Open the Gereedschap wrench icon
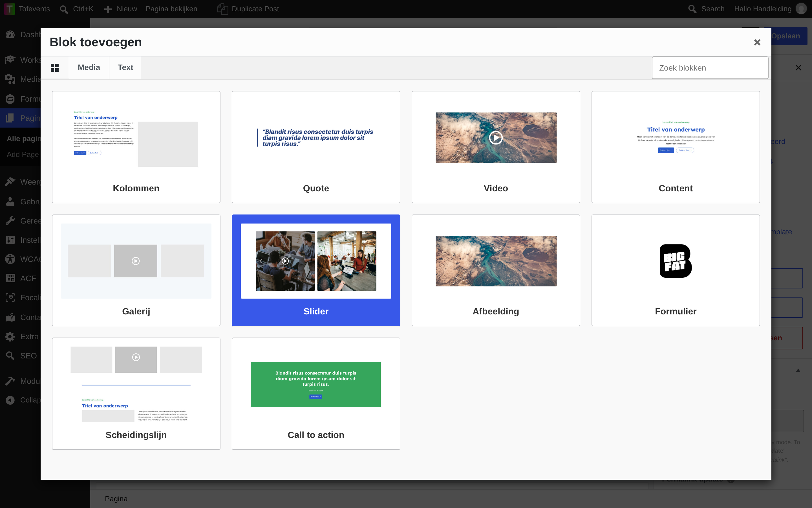 tap(10, 221)
